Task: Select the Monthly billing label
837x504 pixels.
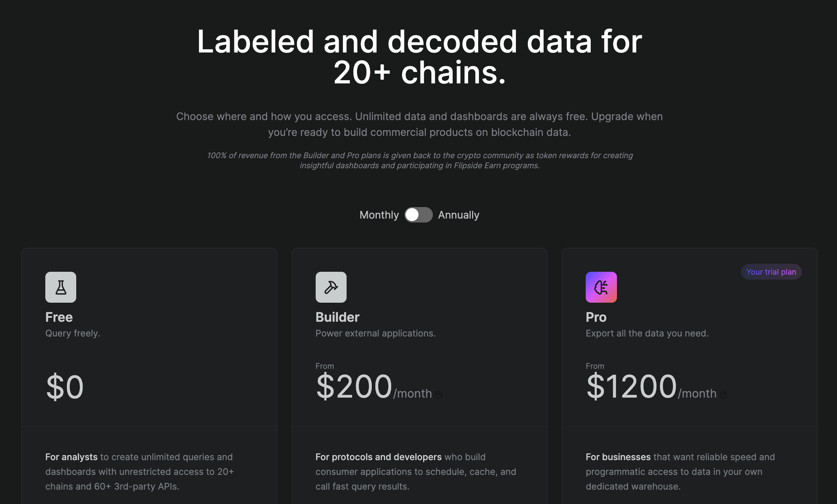Action: point(379,215)
